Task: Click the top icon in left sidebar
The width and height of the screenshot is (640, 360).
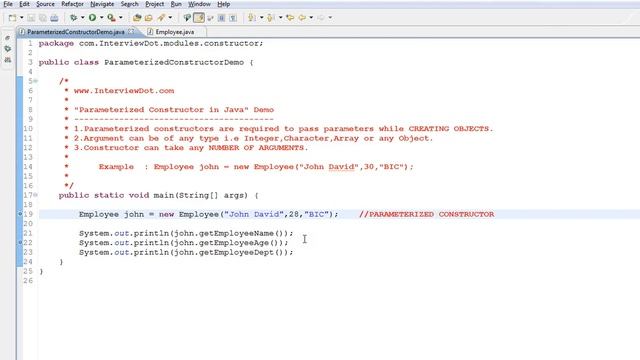Action: (x=7, y=38)
